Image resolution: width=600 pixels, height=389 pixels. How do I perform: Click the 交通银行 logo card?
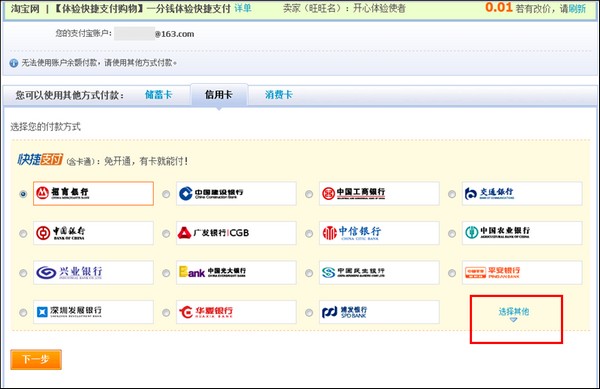point(522,194)
